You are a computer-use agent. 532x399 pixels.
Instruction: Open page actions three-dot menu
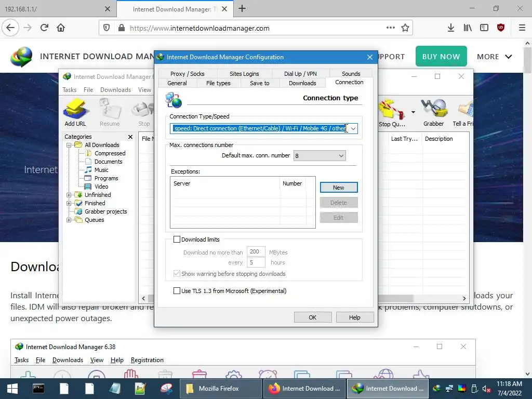[x=391, y=28]
